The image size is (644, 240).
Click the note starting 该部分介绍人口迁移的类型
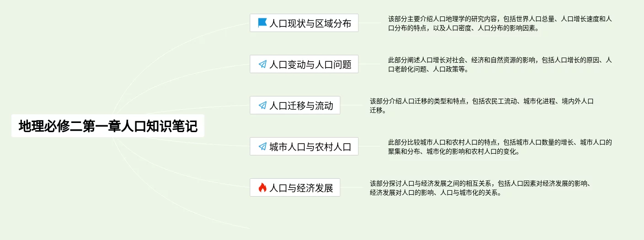click(481, 106)
